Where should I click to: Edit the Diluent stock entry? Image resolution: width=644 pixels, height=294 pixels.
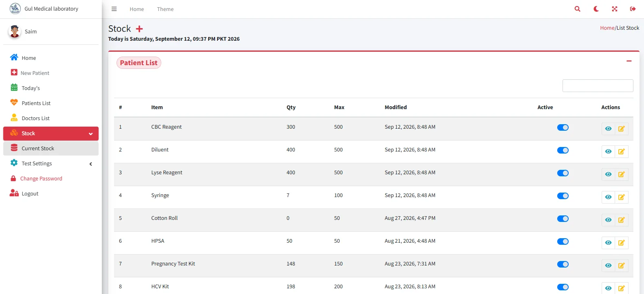click(622, 151)
